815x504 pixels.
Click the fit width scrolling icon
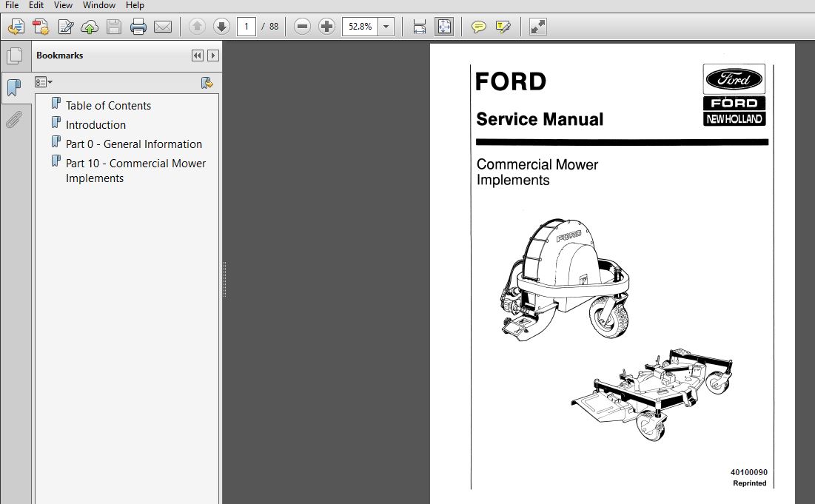point(420,27)
